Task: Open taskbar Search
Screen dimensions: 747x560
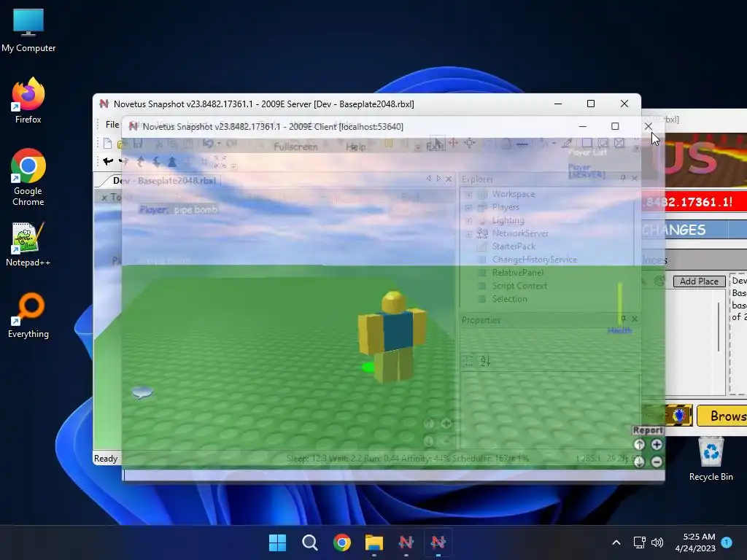Action: pyautogui.click(x=309, y=542)
